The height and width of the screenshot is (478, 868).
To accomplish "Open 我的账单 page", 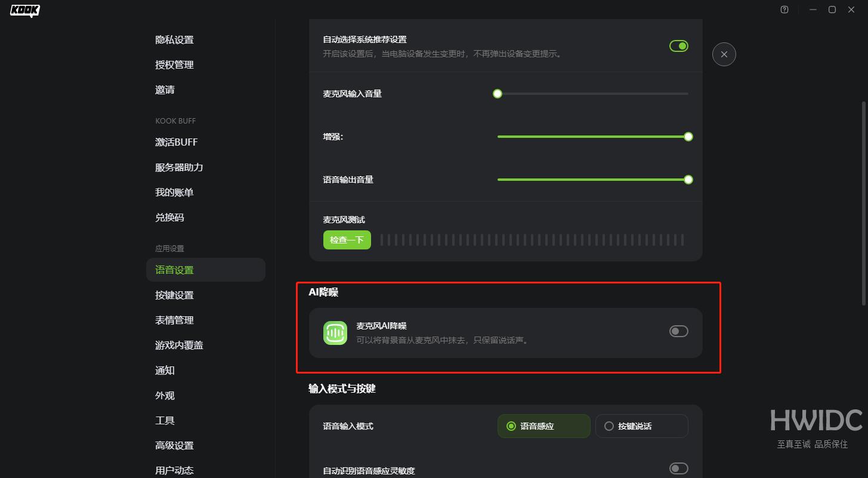I will click(206, 193).
